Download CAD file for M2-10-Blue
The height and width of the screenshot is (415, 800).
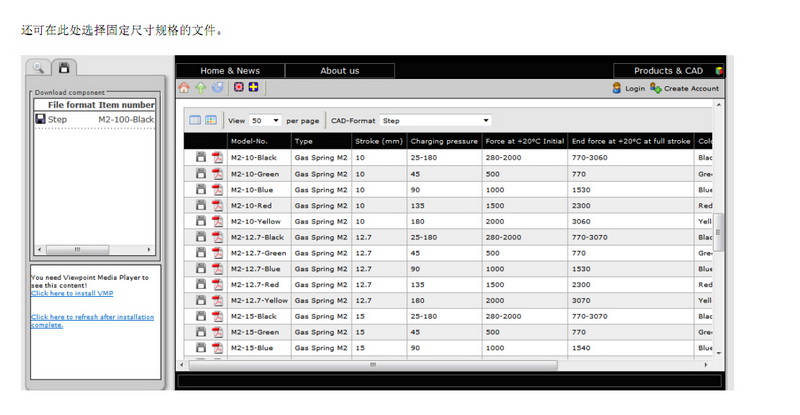pos(201,189)
